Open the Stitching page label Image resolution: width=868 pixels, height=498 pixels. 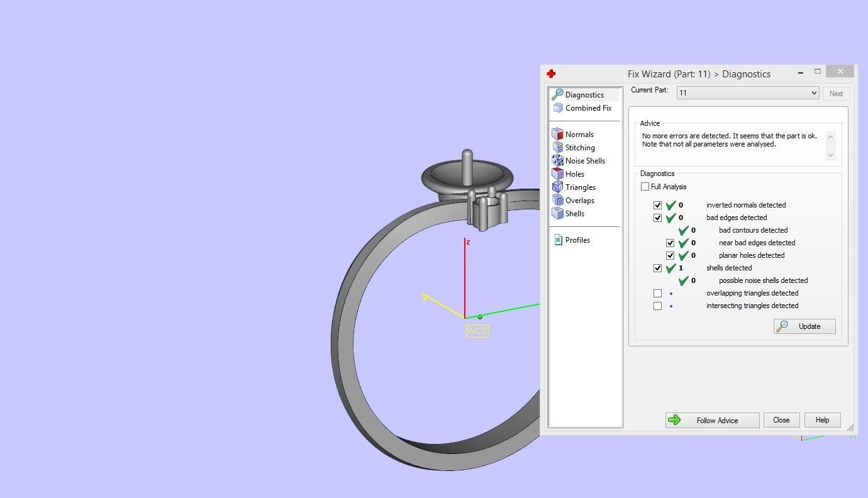pos(580,147)
